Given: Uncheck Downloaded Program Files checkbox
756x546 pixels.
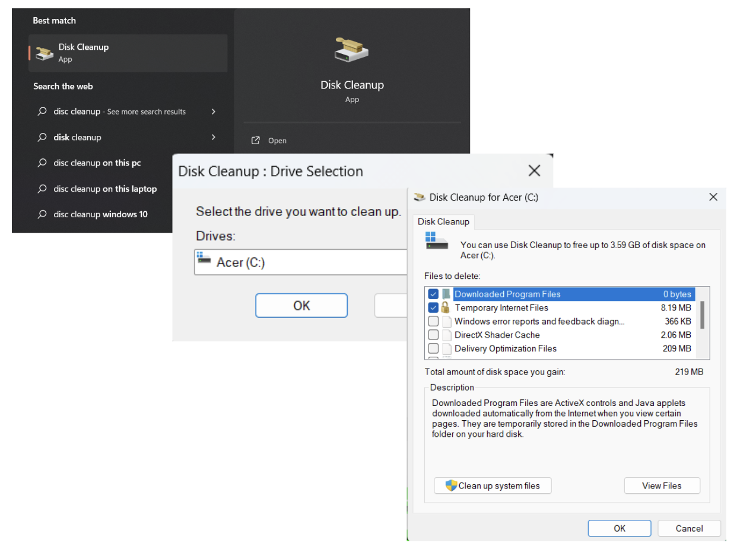Looking at the screenshot, I should [x=433, y=294].
